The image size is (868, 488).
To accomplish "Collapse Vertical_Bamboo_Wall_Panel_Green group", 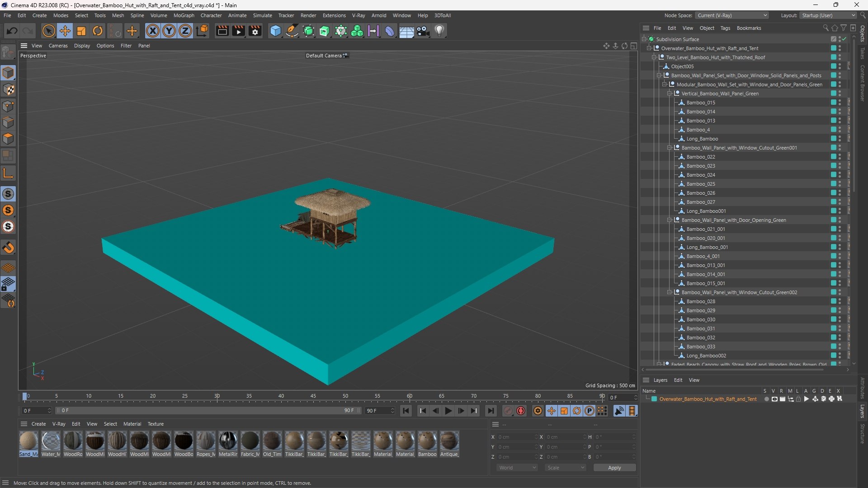I will tap(669, 94).
